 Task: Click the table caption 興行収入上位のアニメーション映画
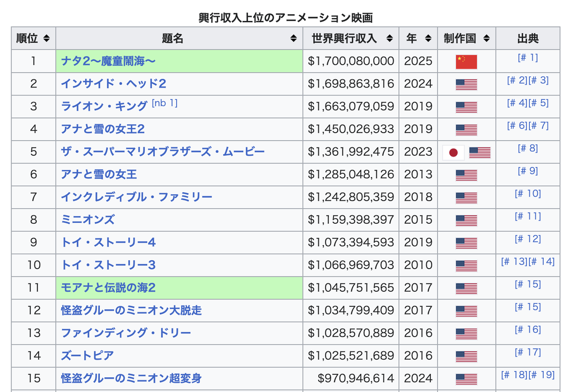[x=285, y=18]
